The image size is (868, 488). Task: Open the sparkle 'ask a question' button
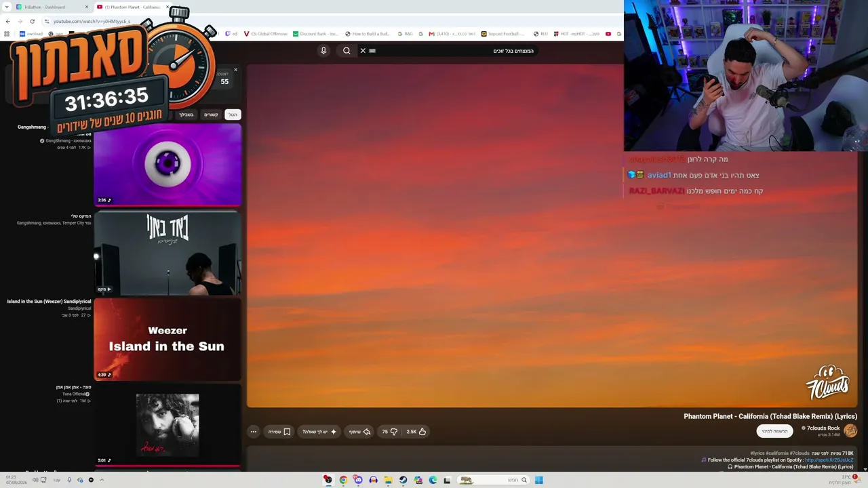pyautogui.click(x=319, y=432)
